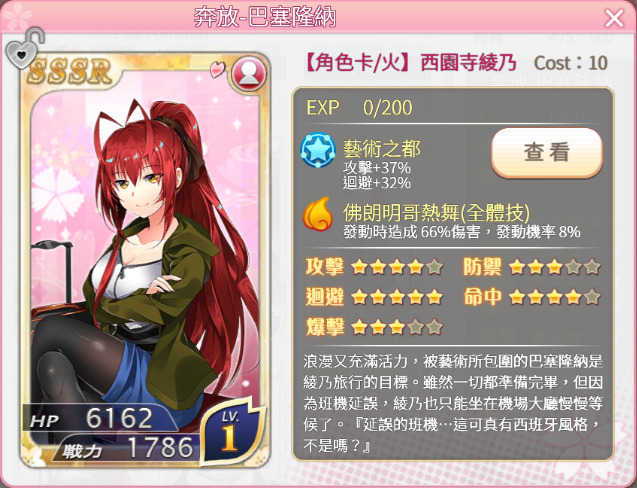Tap the small pink heart on card

217,69
